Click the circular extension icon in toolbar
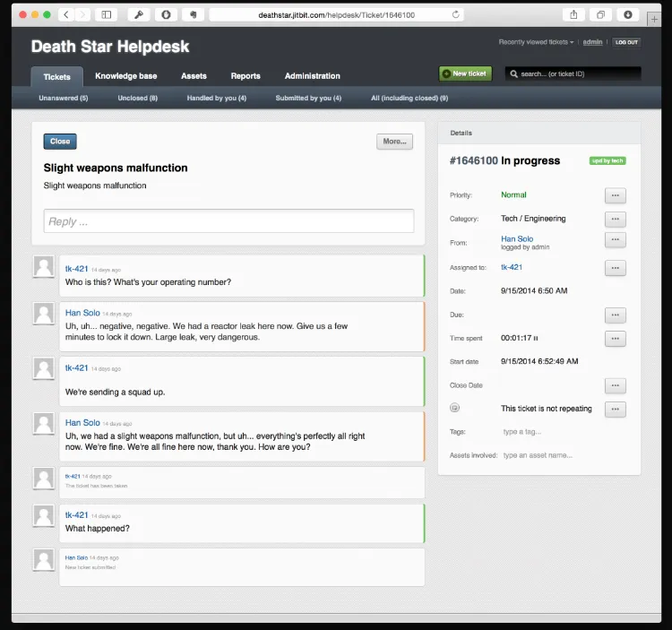672x630 pixels. point(166,15)
